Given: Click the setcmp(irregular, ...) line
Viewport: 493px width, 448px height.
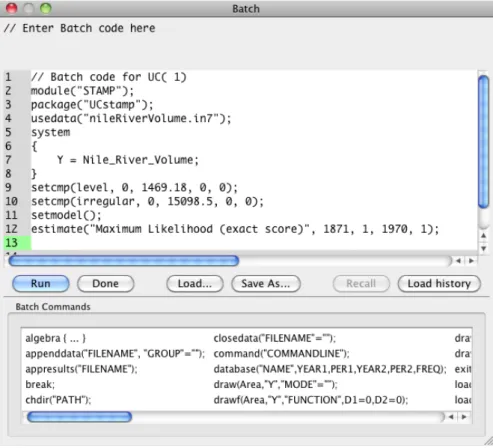Looking at the screenshot, I should point(147,201).
